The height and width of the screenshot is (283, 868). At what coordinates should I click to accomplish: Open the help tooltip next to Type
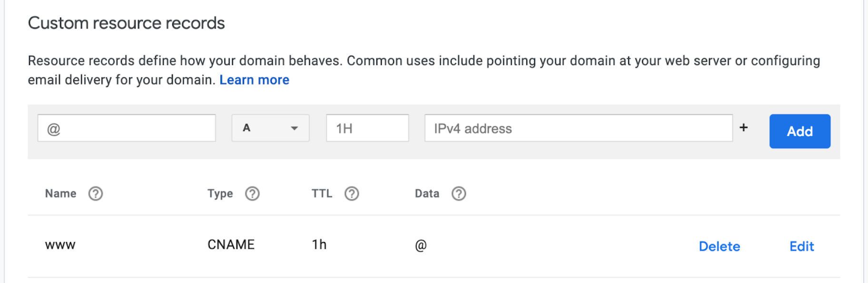[253, 193]
